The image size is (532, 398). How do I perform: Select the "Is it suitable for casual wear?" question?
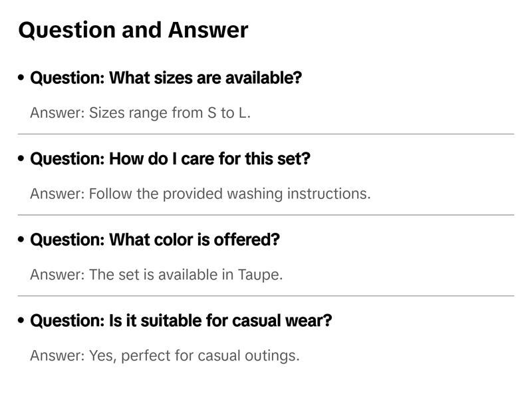[x=181, y=321]
